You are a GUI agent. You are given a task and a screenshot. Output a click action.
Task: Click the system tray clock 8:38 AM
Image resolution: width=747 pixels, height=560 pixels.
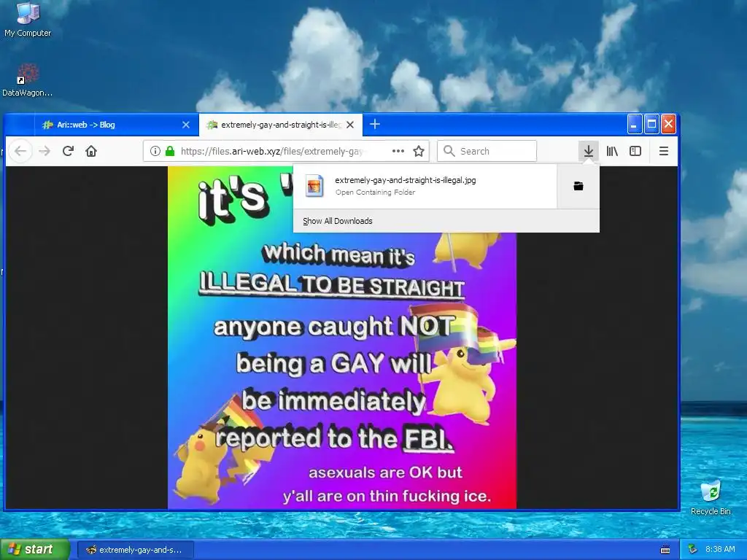[720, 550]
